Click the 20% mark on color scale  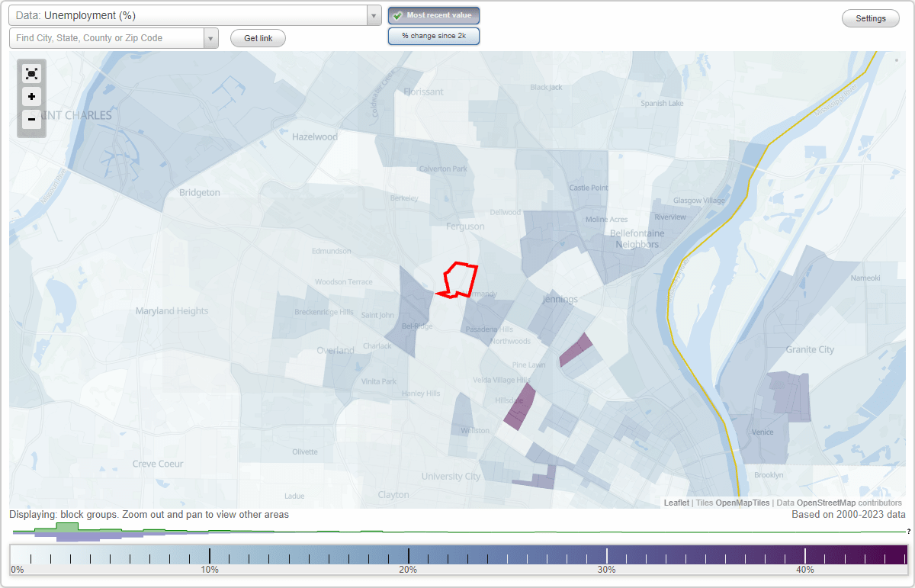(x=408, y=570)
